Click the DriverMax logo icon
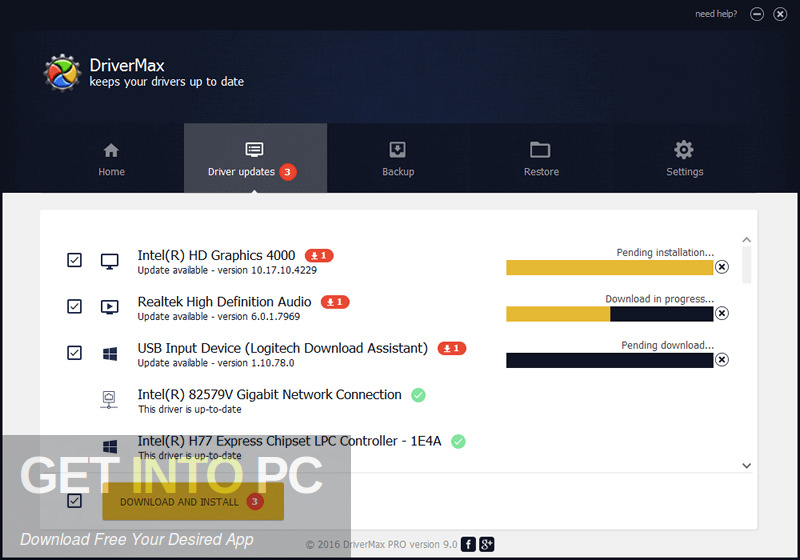This screenshot has width=800, height=560. point(62,72)
